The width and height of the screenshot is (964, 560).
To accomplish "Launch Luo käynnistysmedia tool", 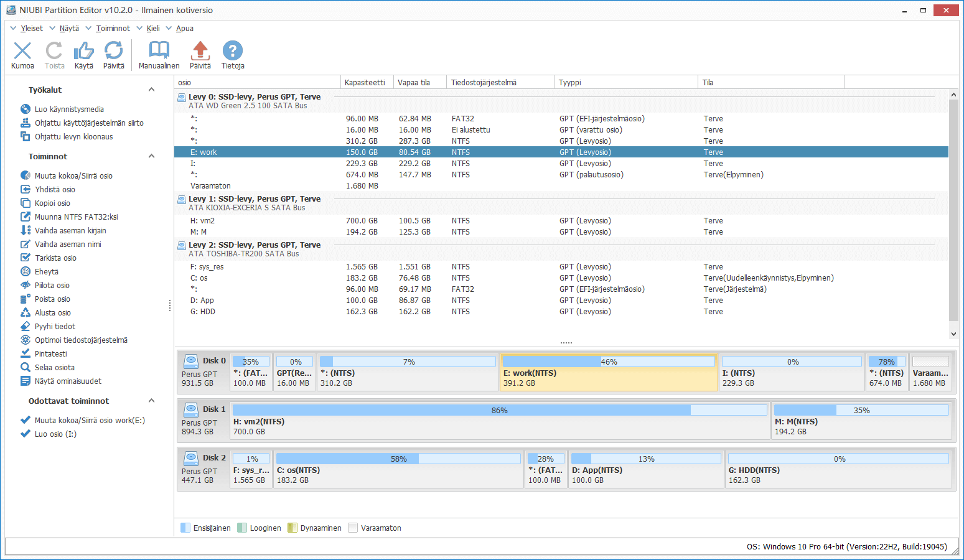I will click(x=68, y=110).
